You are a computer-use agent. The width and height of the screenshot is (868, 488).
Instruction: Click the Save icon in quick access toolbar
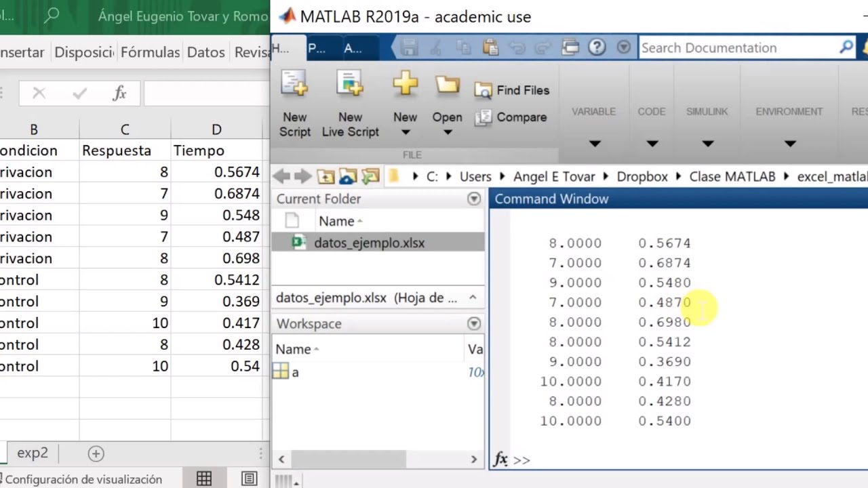pyautogui.click(x=408, y=47)
